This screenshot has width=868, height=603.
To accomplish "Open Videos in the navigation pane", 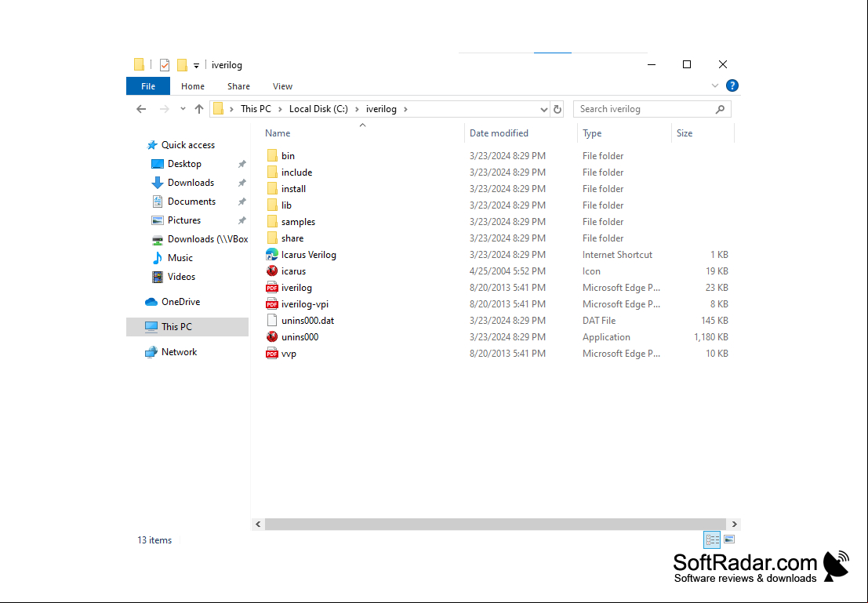I will 181,277.
